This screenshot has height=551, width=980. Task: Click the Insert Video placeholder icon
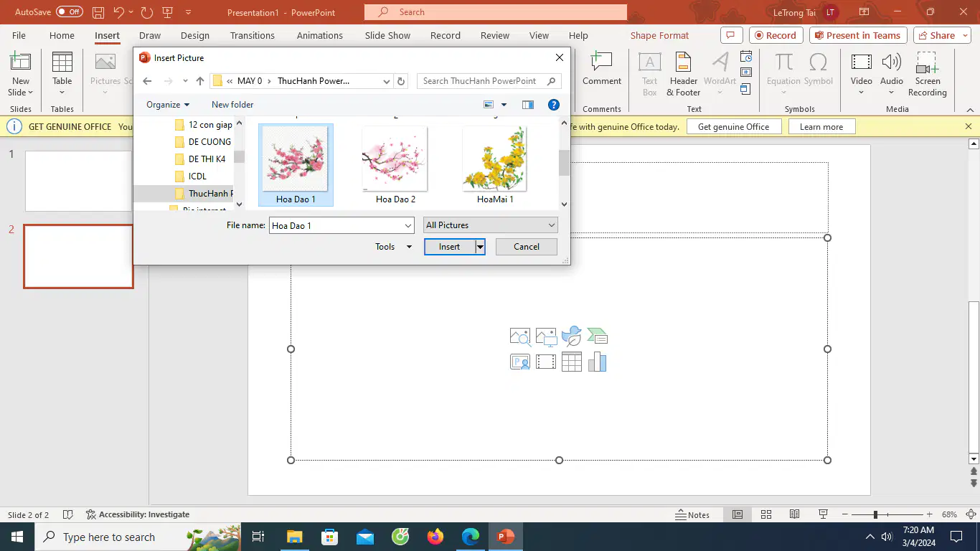tap(546, 362)
